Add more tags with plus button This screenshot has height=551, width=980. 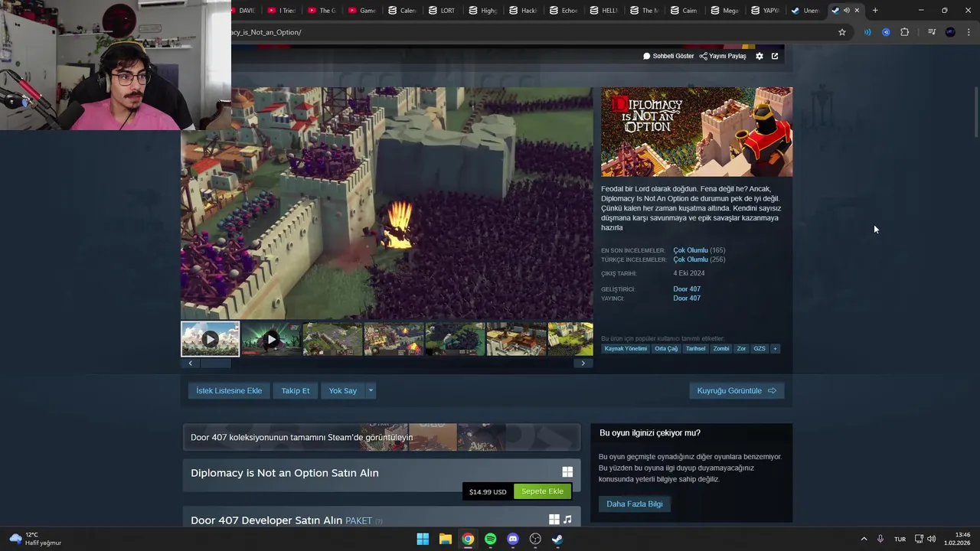pyautogui.click(x=775, y=348)
